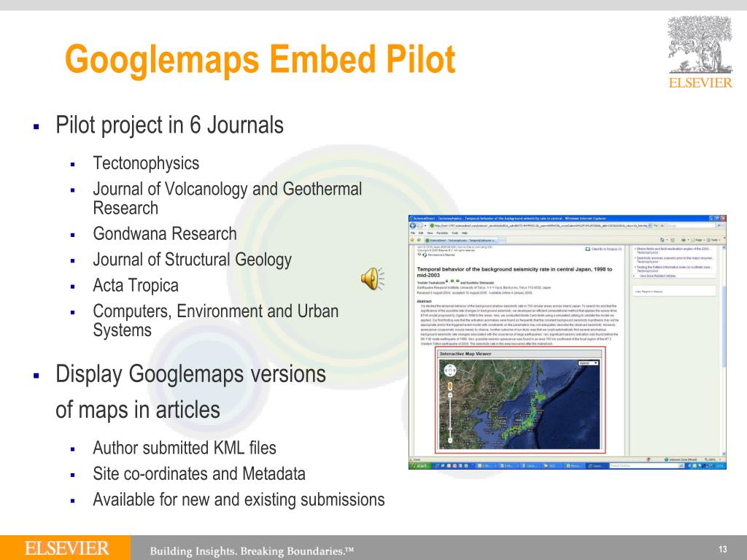Image resolution: width=747 pixels, height=560 pixels.
Task: Open the Page dropdown in the browser toolbar
Action: (698, 240)
